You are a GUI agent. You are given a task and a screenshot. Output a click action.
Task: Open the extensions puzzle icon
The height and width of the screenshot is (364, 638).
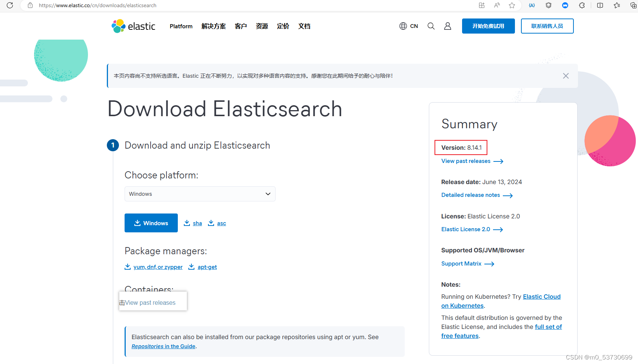click(x=582, y=5)
